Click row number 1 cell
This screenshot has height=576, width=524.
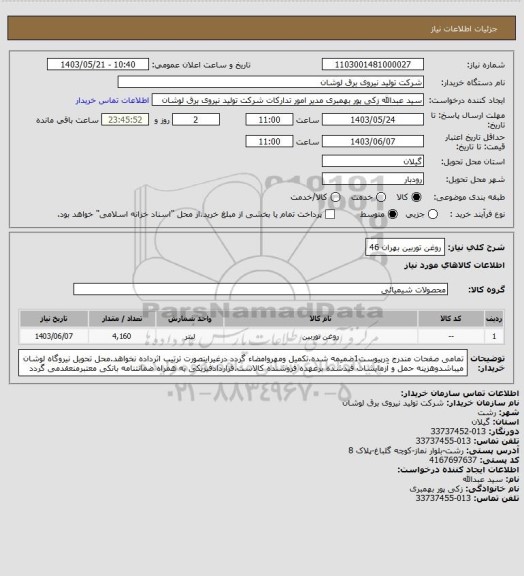(494, 336)
